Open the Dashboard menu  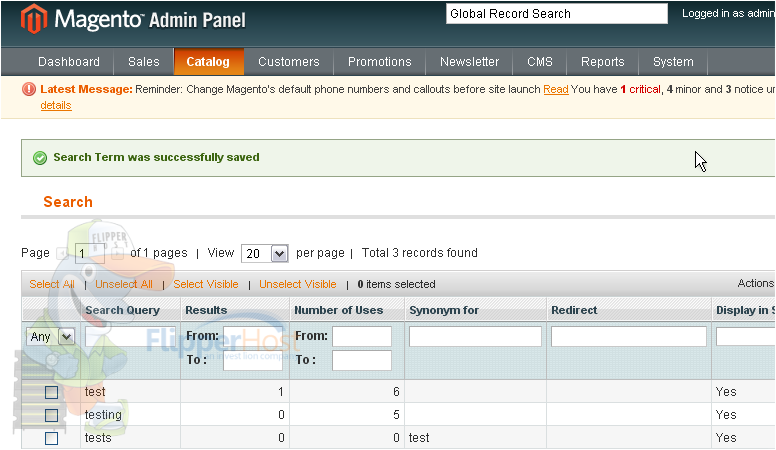(69, 62)
